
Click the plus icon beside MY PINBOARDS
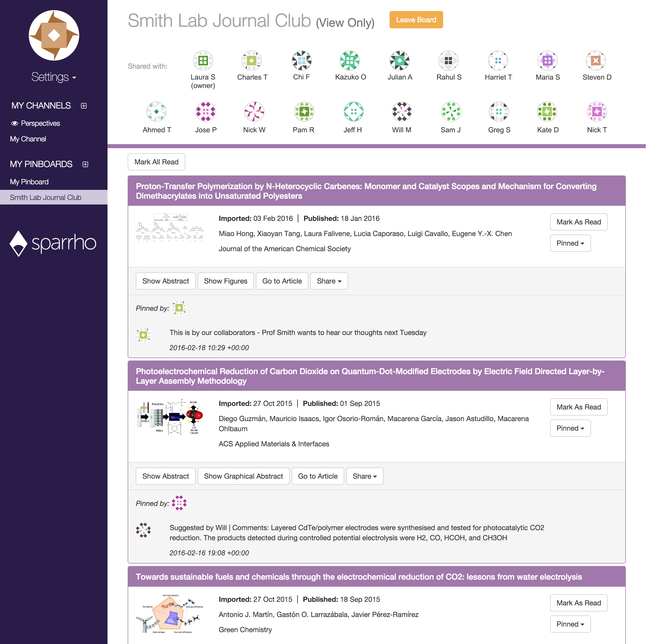[85, 164]
